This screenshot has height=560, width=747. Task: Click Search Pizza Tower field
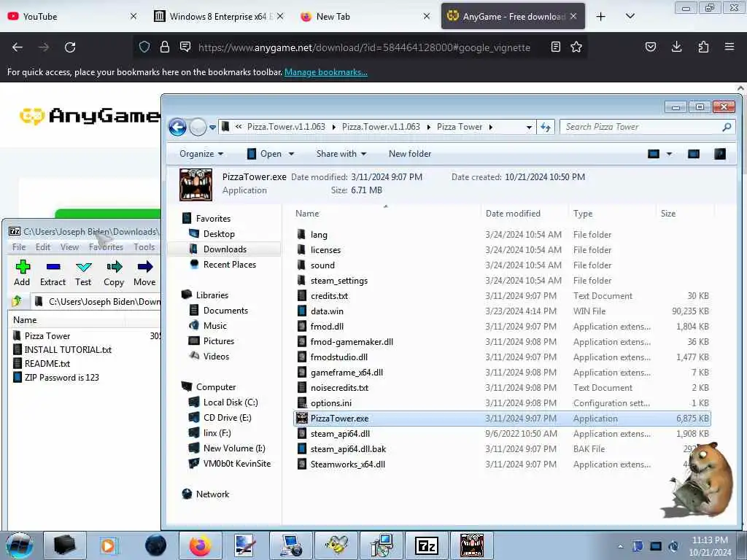pyautogui.click(x=647, y=127)
